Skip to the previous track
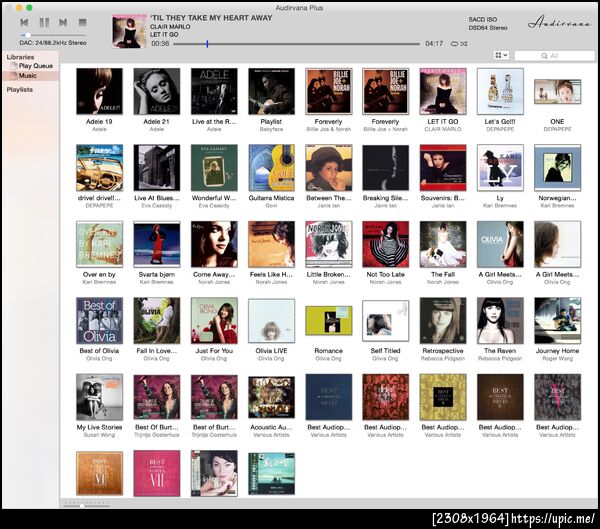Image resolution: width=600 pixels, height=529 pixels. pyautogui.click(x=24, y=23)
